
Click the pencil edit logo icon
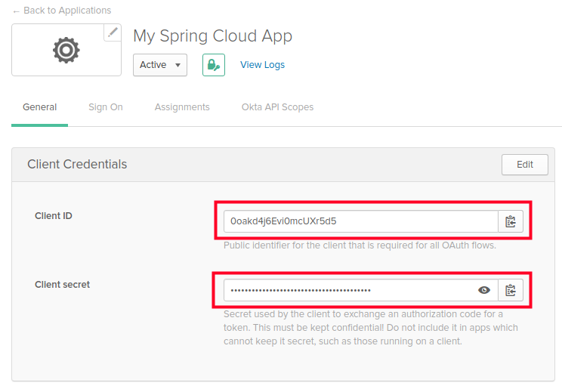113,32
